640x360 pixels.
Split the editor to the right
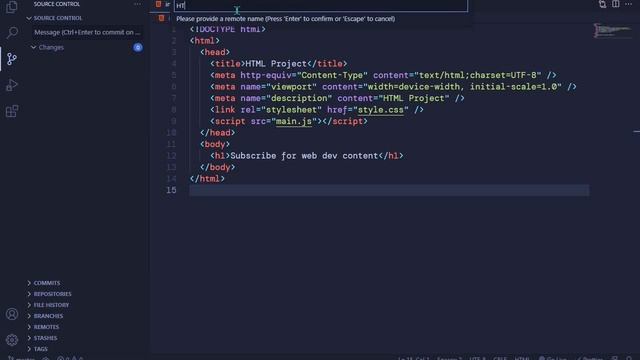tap(616, 4)
